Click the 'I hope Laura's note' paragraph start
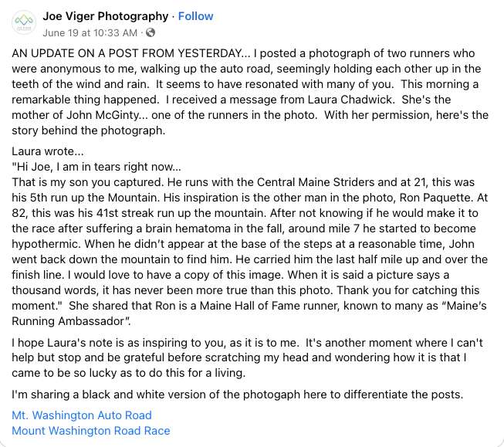 65,343
